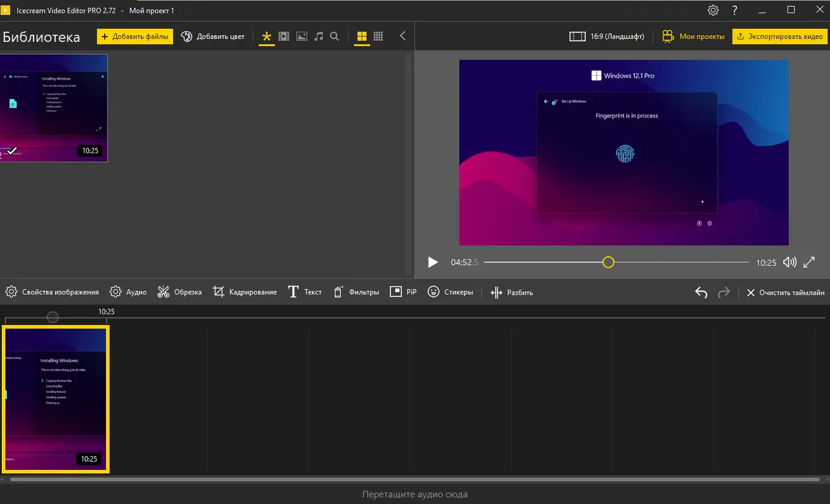This screenshot has width=830, height=504.
Task: Filter library by audio files
Action: (x=319, y=37)
